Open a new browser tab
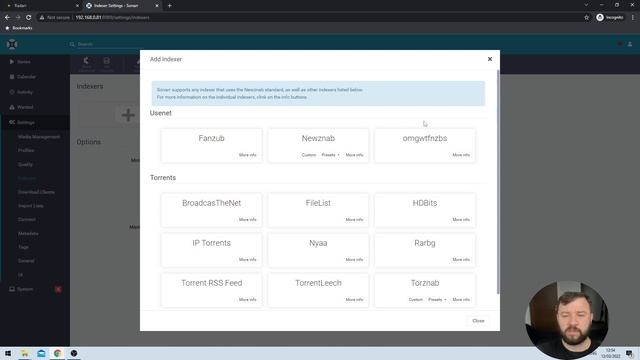 tap(169, 6)
